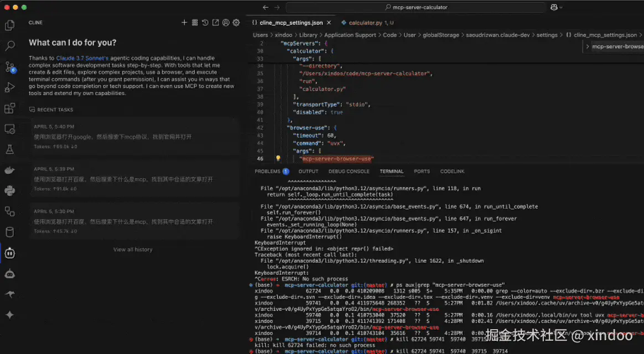Switch to calculator.py editor tab
Image resolution: width=644 pixels, height=354 pixels.
click(x=365, y=23)
